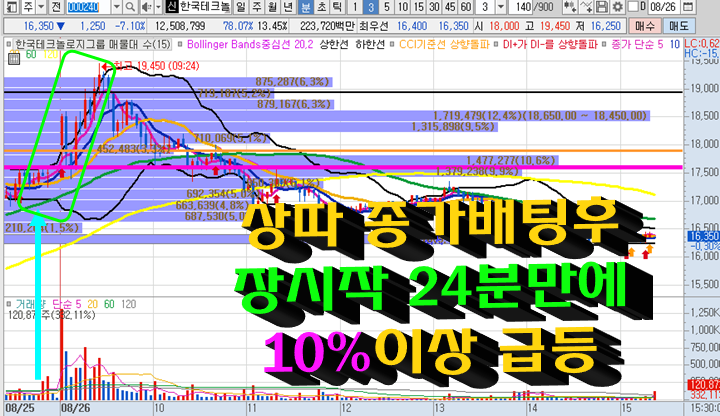
Task: Click the date field 08/26
Action: (x=663, y=7)
